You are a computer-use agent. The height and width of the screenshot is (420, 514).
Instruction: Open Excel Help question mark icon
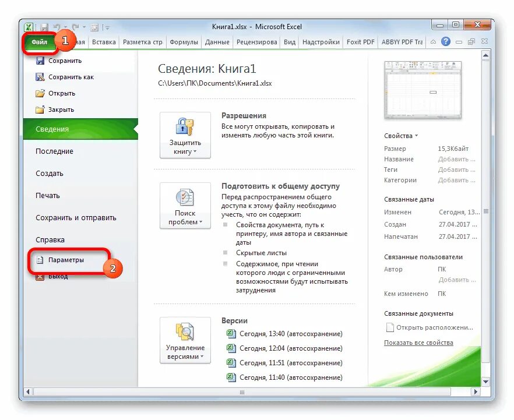[445, 41]
